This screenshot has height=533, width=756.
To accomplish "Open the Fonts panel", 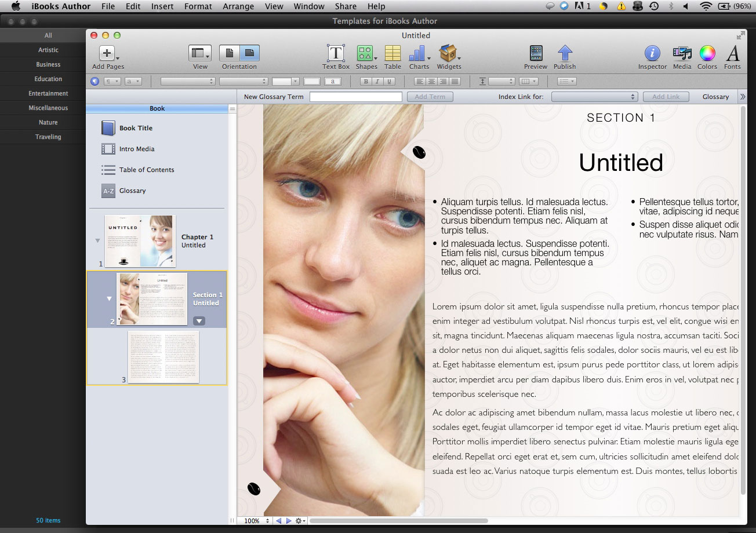I will pyautogui.click(x=732, y=57).
